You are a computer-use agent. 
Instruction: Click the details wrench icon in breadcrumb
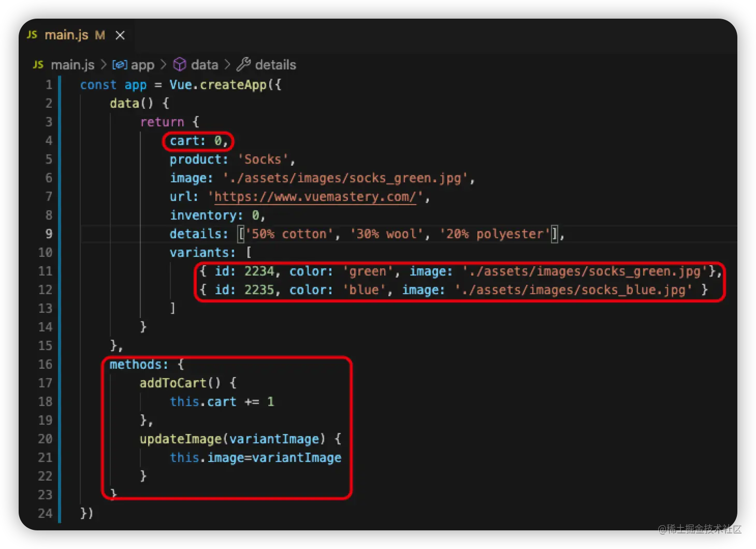pyautogui.click(x=243, y=64)
